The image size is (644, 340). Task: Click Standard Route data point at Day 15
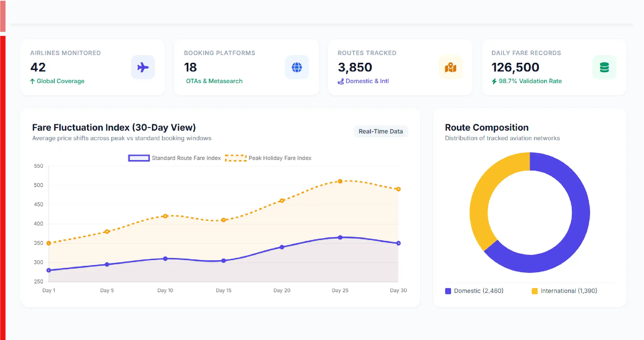pos(223,261)
